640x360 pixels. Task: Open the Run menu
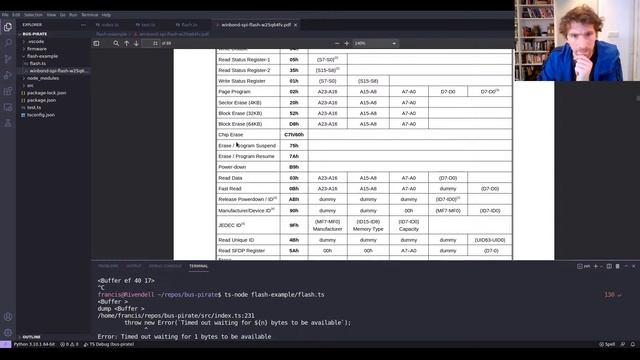tap(73, 15)
